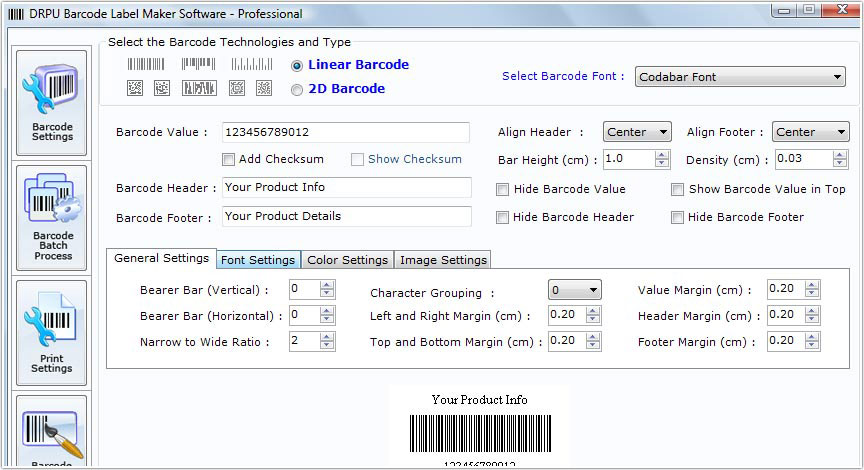Toggle Hide Barcode Header checkbox

pyautogui.click(x=502, y=218)
